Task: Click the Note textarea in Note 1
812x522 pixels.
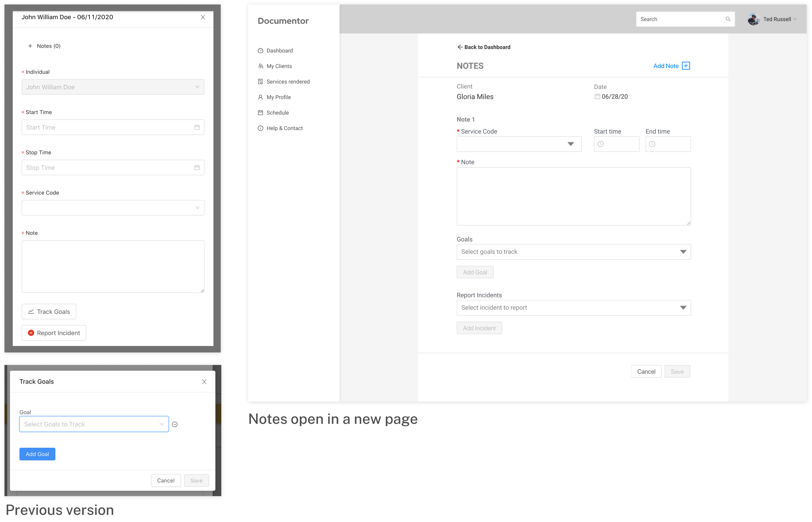Action: (x=573, y=196)
